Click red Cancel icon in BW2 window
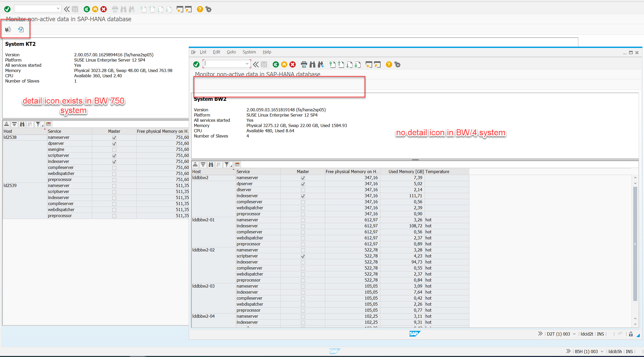644x357 pixels. tap(293, 64)
